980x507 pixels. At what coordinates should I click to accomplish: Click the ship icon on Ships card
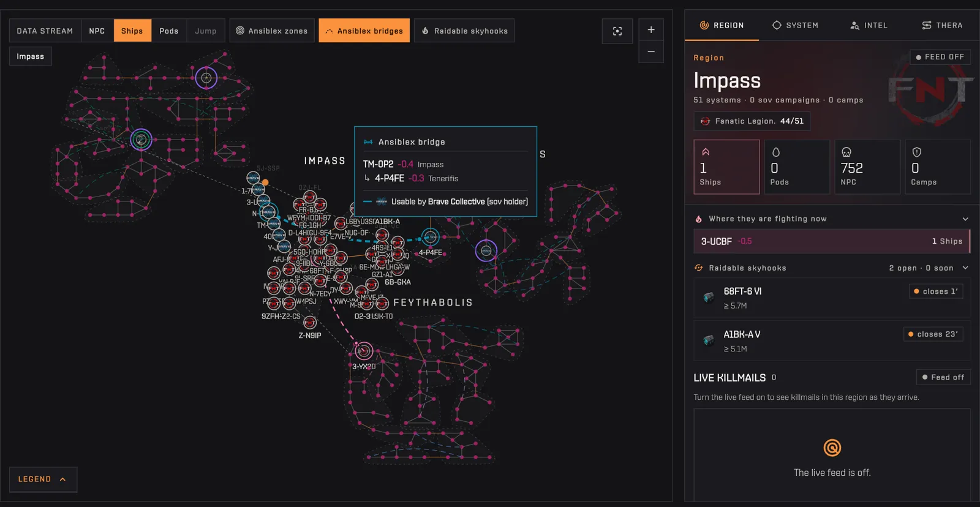(x=706, y=152)
